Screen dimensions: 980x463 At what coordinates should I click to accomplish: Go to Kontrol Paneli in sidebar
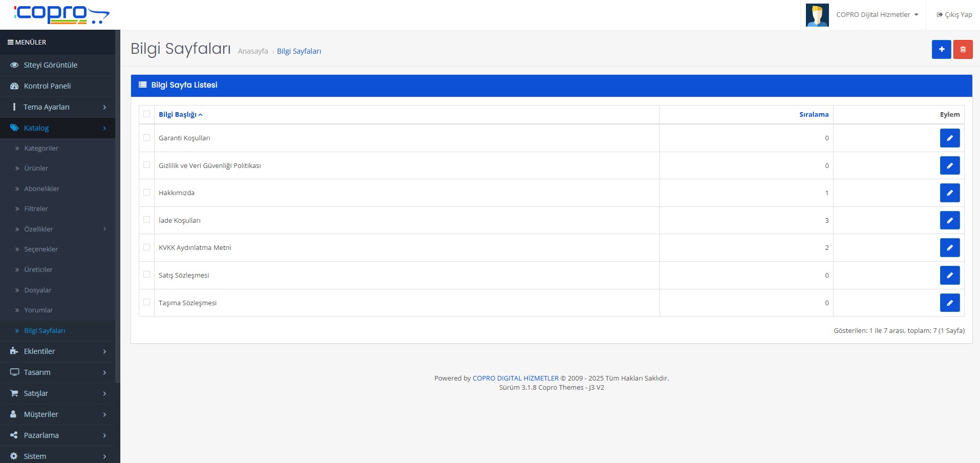coord(47,86)
